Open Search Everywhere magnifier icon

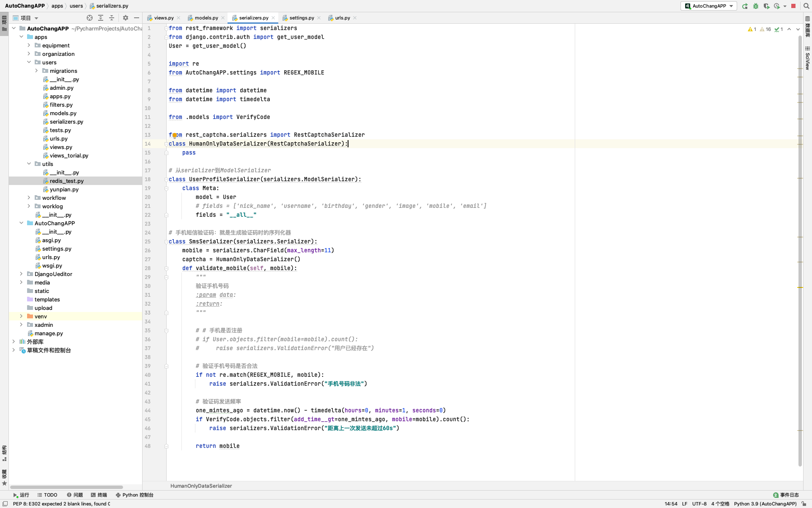coord(806,6)
